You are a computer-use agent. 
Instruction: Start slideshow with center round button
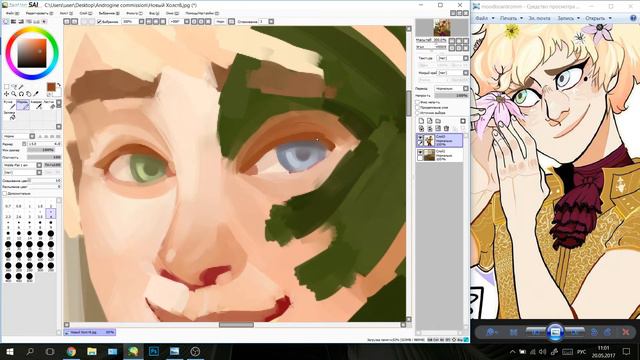555,333
